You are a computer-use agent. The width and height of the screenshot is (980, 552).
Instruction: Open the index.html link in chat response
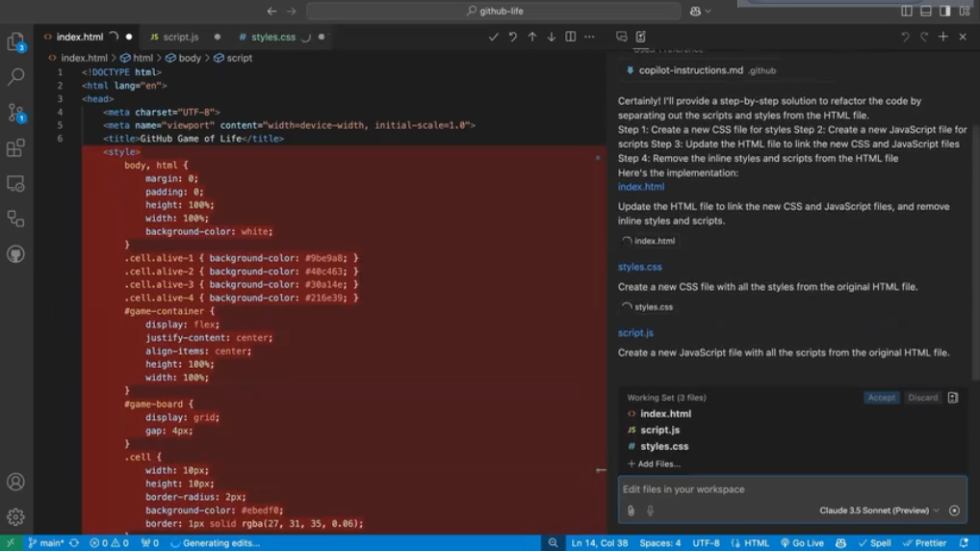click(641, 187)
